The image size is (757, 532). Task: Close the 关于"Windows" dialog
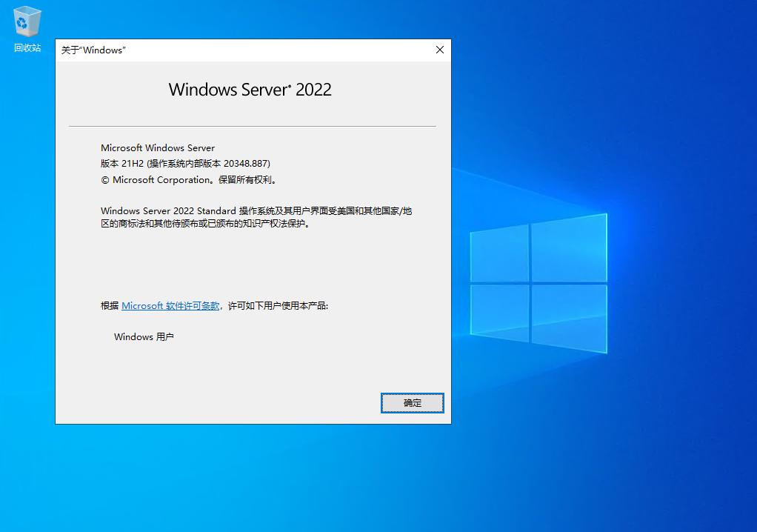(439, 50)
